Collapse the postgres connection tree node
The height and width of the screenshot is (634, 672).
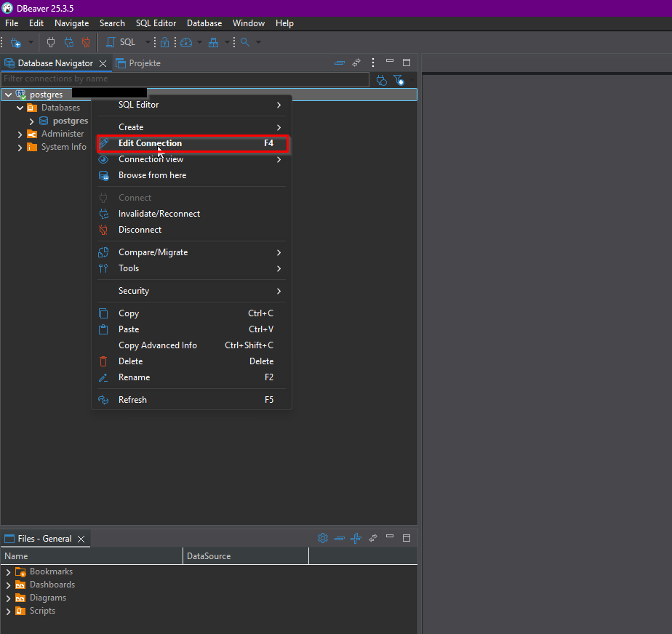coord(8,95)
